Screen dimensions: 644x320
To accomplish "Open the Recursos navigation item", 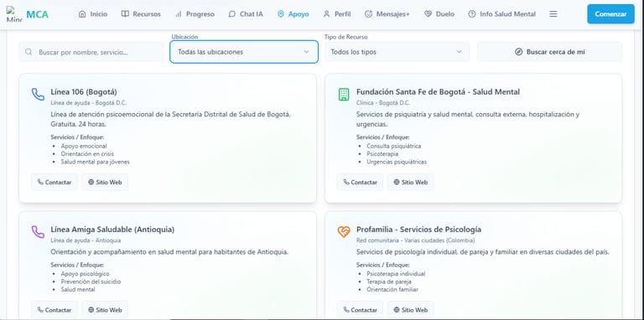I will [x=141, y=14].
